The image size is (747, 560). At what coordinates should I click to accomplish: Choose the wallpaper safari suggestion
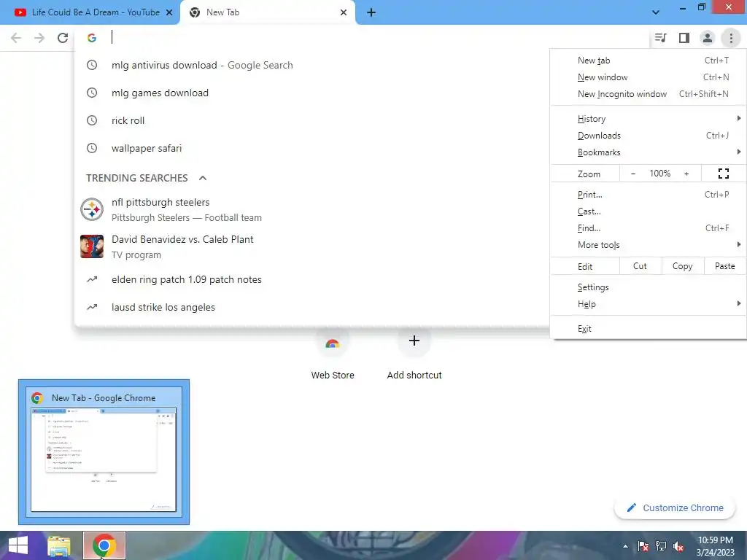312,148
